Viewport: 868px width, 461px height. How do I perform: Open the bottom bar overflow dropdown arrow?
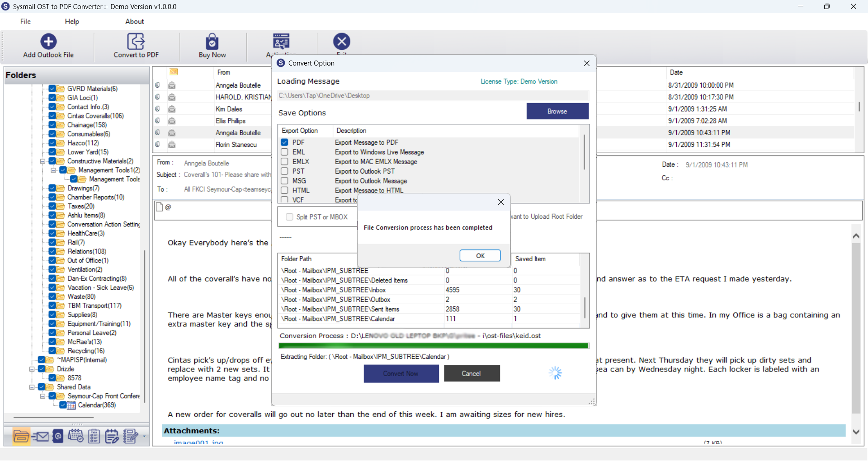click(144, 437)
